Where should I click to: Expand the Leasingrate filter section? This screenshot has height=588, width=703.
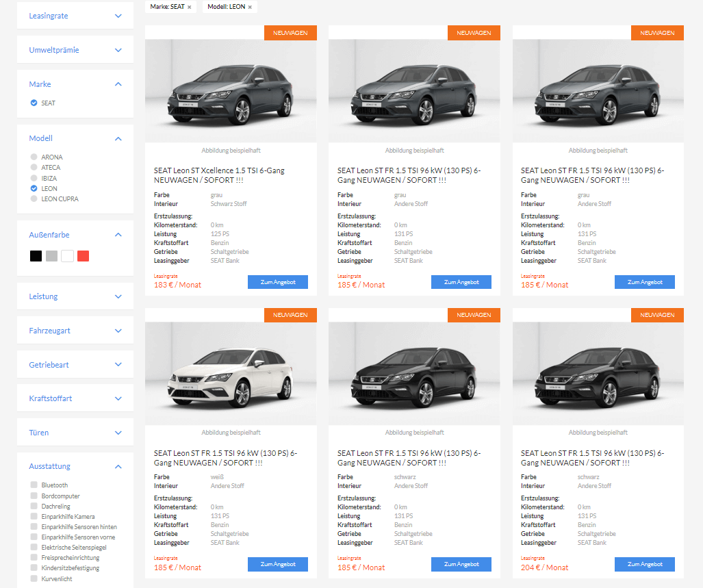[x=118, y=16]
